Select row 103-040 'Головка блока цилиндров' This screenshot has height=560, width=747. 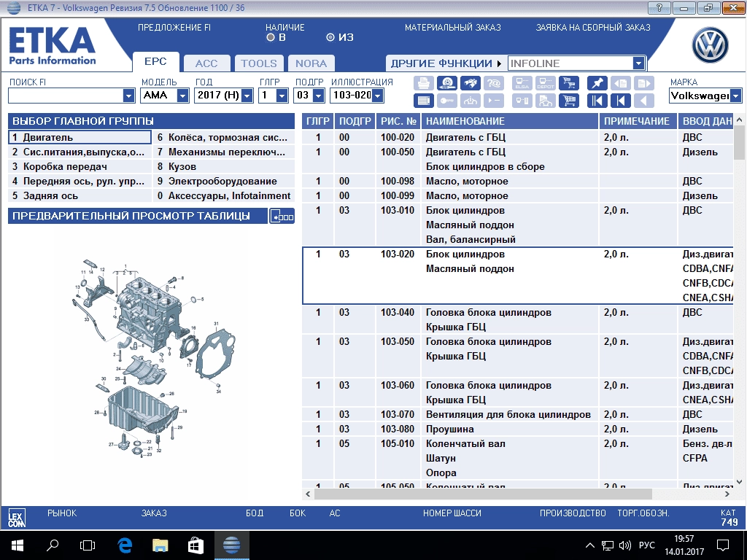pos(517,319)
